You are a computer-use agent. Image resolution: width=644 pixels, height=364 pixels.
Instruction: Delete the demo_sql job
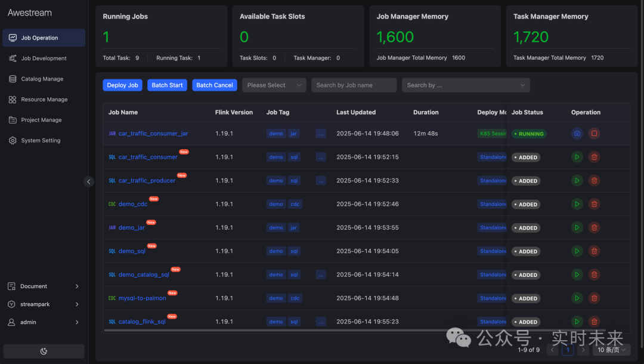tap(594, 251)
